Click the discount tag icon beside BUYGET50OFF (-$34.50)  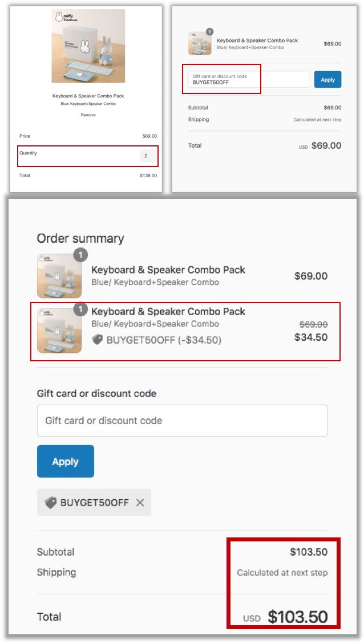tap(98, 340)
